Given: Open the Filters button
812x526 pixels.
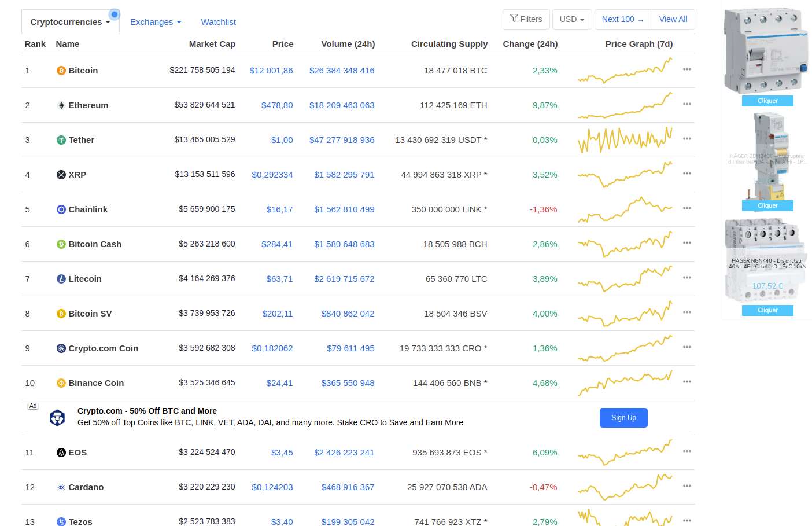Looking at the screenshot, I should (526, 19).
